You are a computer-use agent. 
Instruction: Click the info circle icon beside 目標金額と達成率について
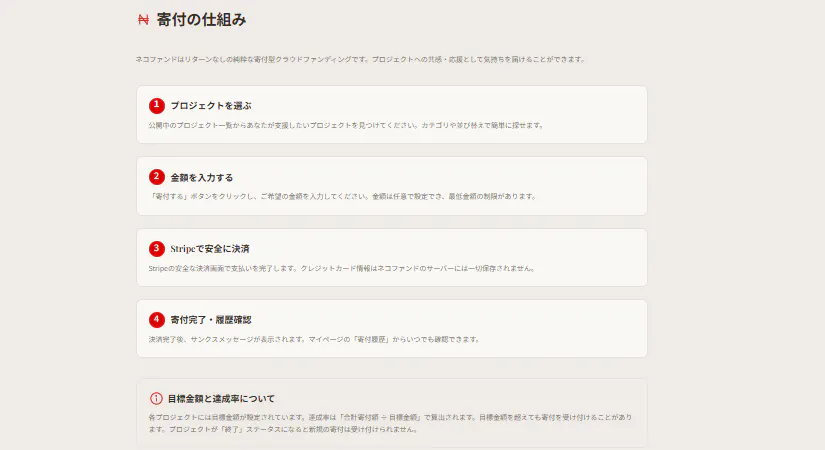click(x=156, y=398)
